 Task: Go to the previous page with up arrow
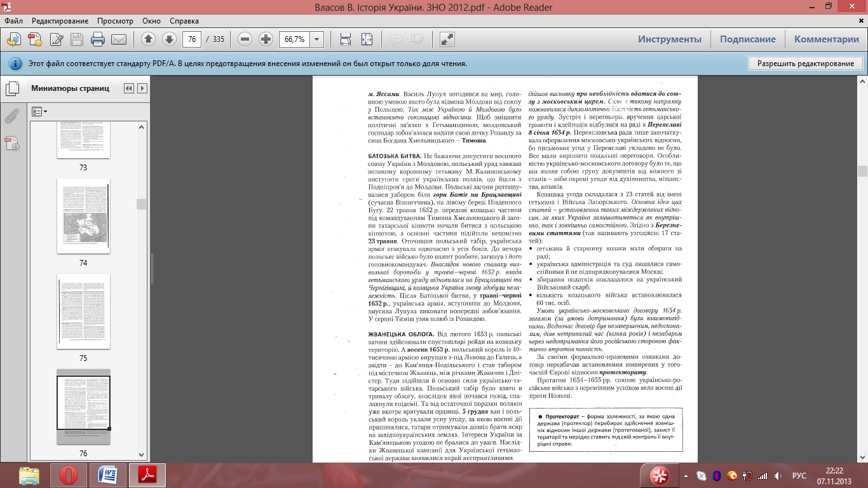[149, 39]
